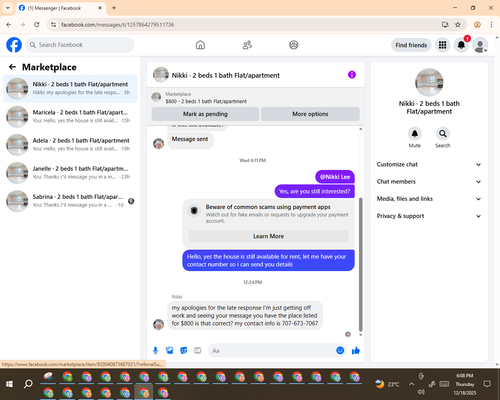The height and width of the screenshot is (400, 500).
Task: Show hidden system tray icons
Action: click(412, 384)
